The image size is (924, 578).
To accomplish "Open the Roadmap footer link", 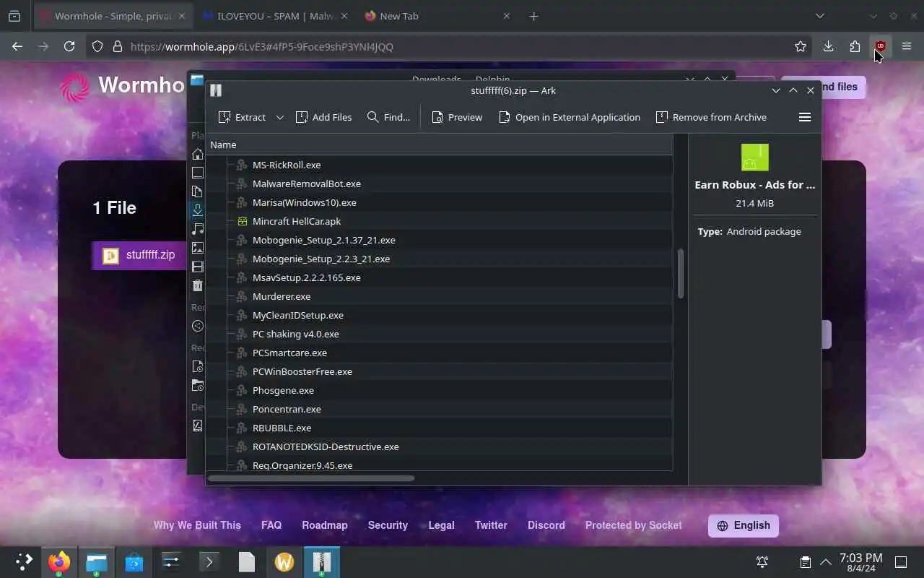I will (325, 525).
